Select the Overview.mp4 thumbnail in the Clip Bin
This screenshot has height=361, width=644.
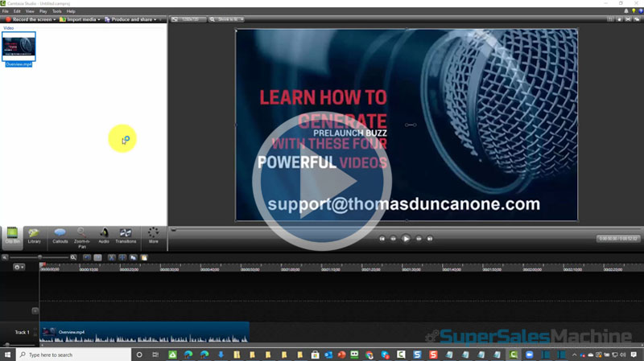[x=19, y=47]
